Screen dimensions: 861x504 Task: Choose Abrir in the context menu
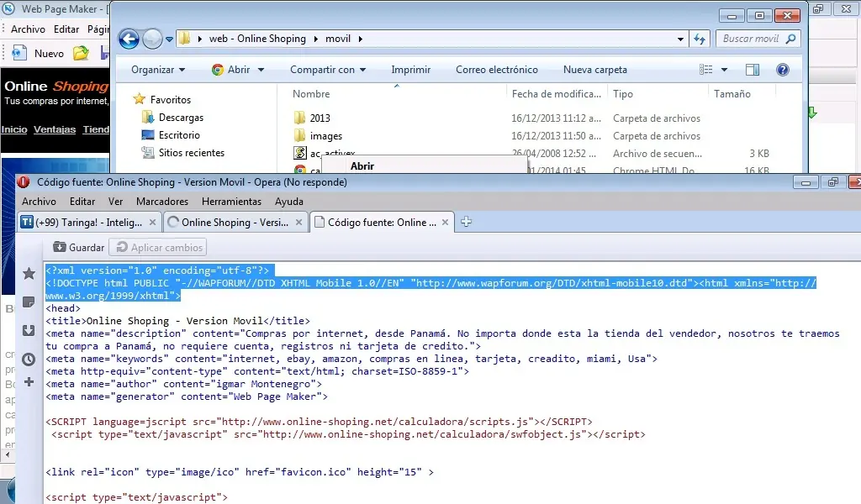pos(362,166)
